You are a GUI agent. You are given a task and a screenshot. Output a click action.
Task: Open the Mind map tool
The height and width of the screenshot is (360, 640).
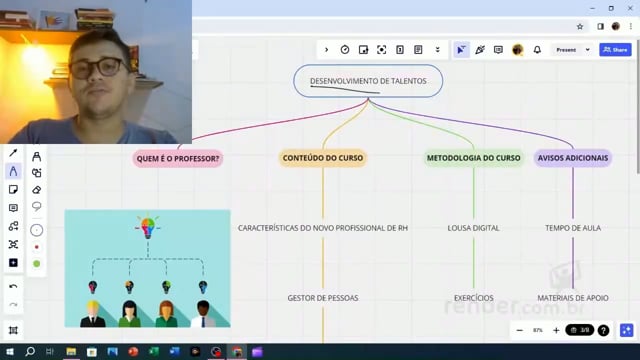[13, 244]
